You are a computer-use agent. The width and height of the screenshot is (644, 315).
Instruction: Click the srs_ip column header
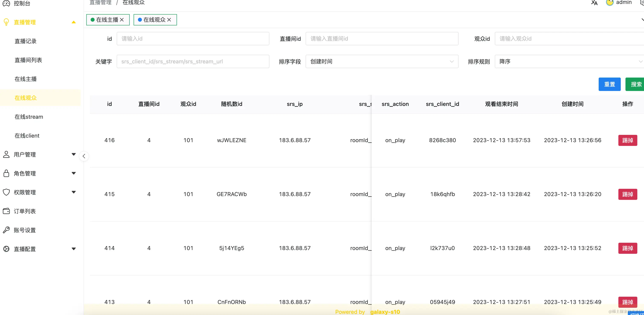coord(295,104)
